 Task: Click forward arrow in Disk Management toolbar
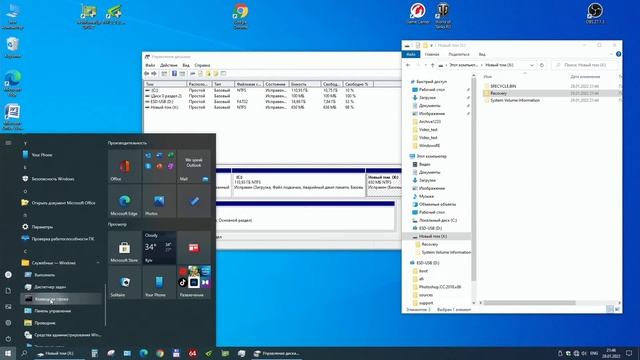154,73
